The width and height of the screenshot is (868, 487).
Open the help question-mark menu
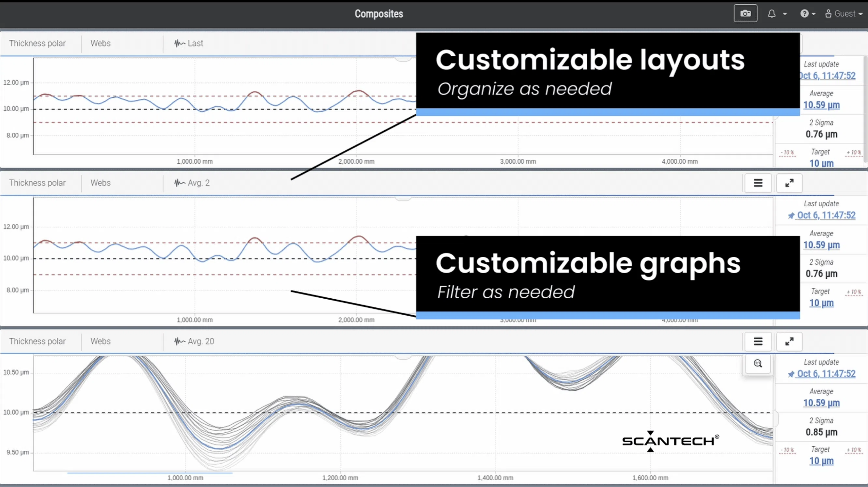[808, 14]
